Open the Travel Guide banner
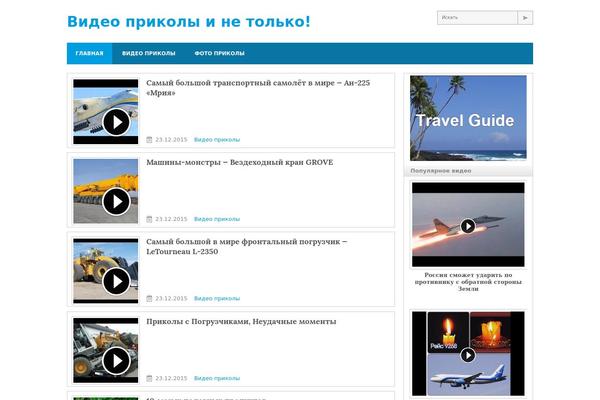600x400 pixels. pos(468,118)
